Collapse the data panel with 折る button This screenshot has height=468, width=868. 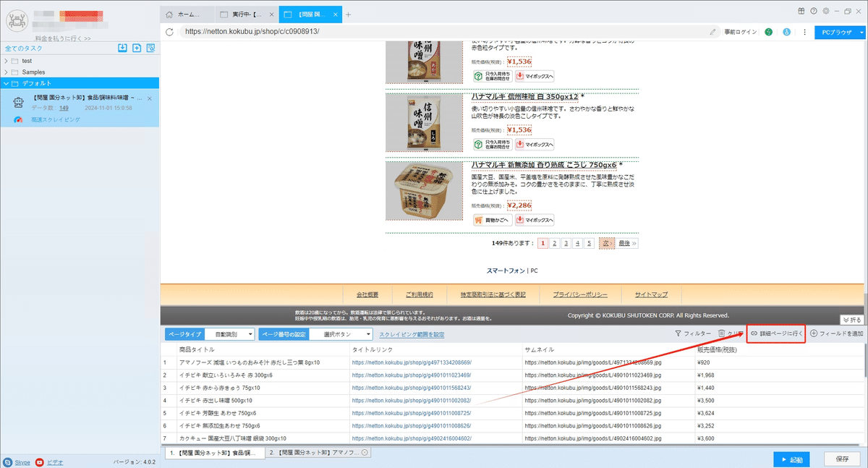coord(851,320)
